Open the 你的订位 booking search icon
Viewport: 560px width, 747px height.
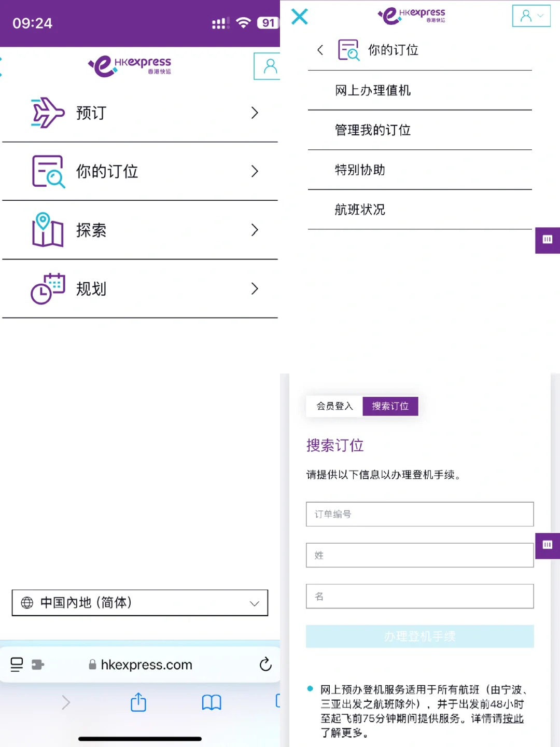coord(47,171)
